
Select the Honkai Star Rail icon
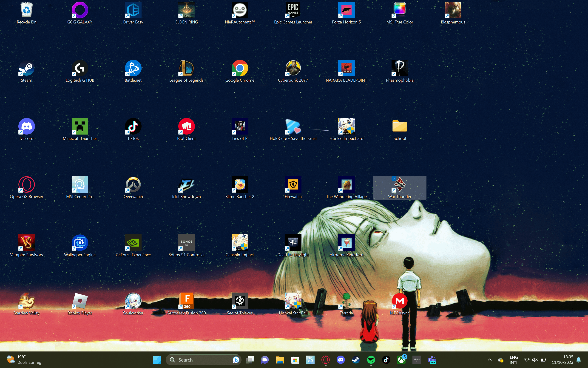coord(293,304)
